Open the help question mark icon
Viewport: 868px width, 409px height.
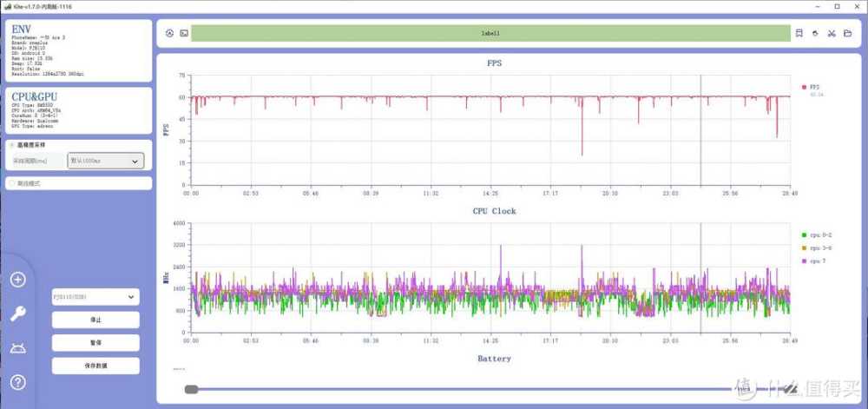18,382
